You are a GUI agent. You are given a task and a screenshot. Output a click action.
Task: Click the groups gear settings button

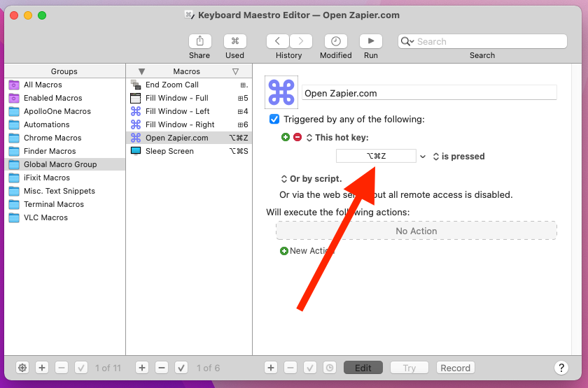22,368
